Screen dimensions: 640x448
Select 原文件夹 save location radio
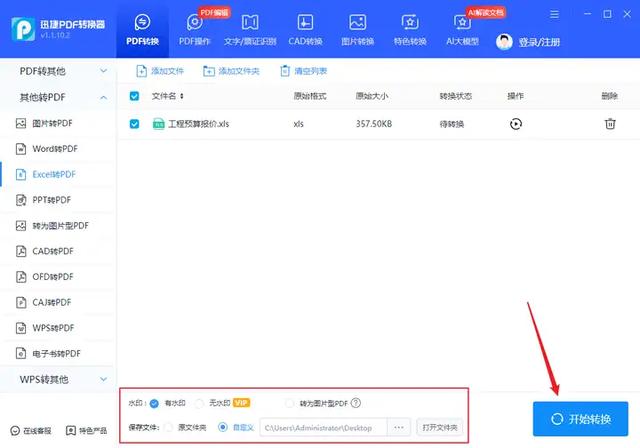(x=168, y=428)
